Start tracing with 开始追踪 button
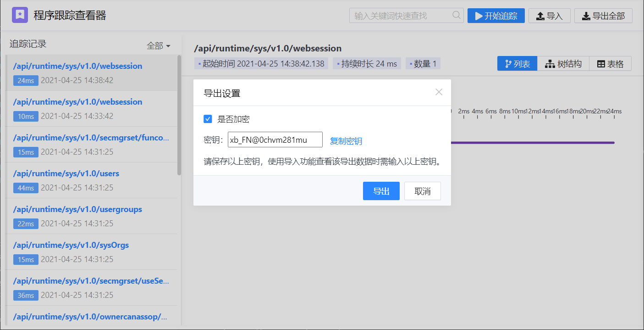 tap(496, 16)
